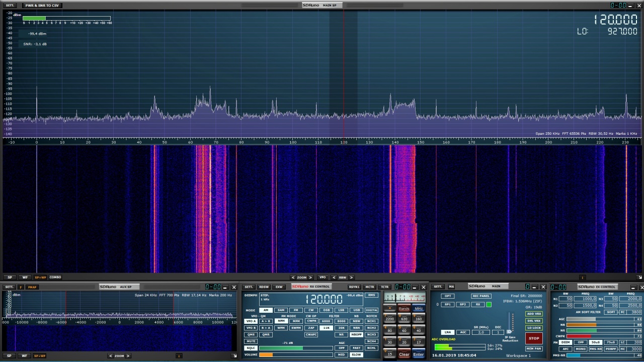Image resolution: width=644 pixels, height=362 pixels.
Task: Click zoom-in arrow on main spectrum
Action: (310, 278)
